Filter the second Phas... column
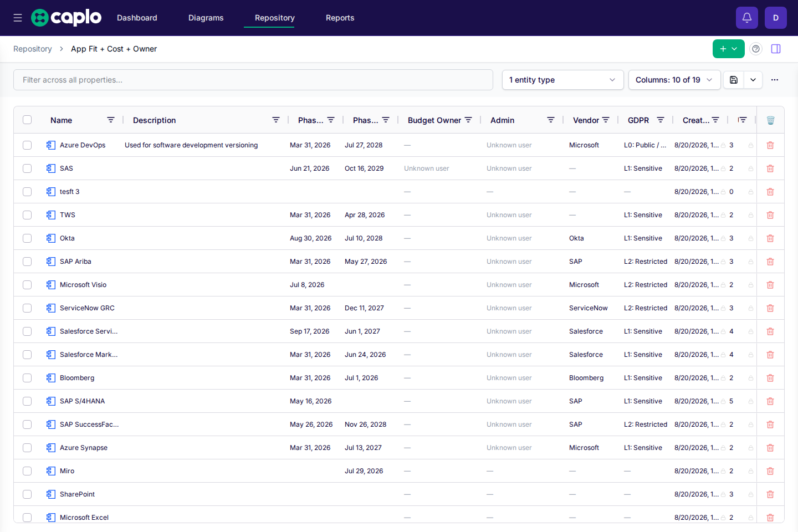The image size is (798, 532). tap(386, 120)
